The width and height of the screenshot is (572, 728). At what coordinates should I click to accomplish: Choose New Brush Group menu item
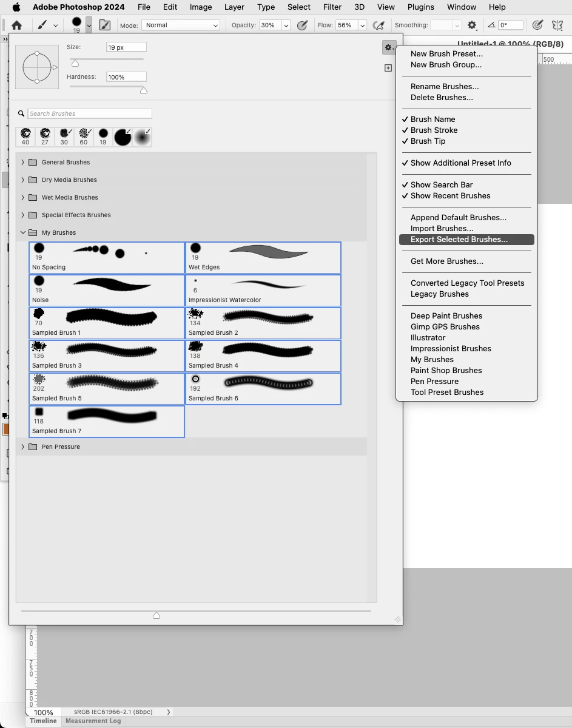point(446,65)
